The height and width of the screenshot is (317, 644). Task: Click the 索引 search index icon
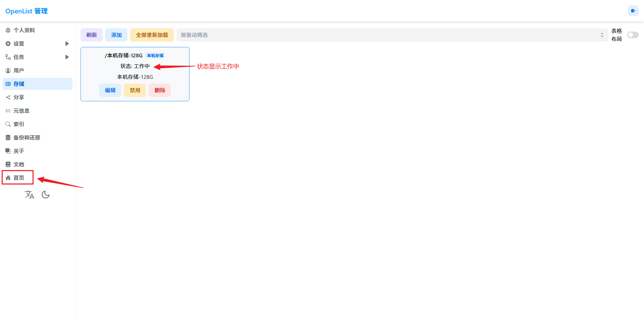pyautogui.click(x=8, y=124)
